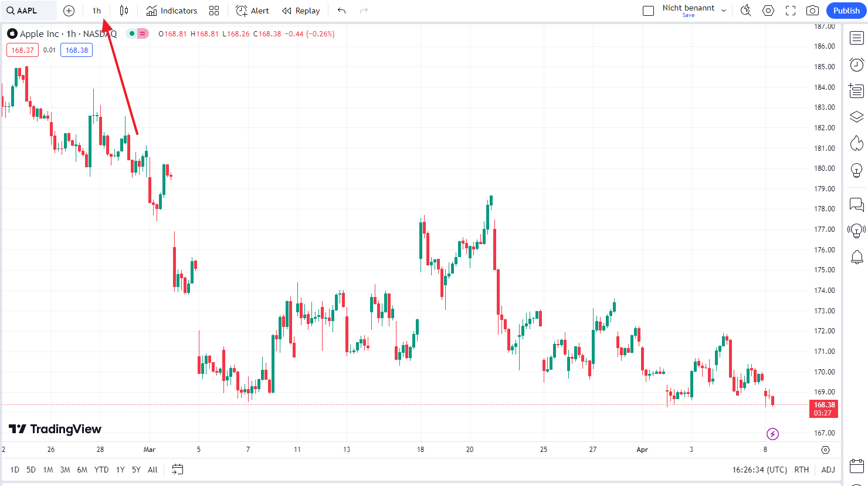Open the go to date calendar icon
Image resolution: width=868 pixels, height=486 pixels.
click(178, 470)
